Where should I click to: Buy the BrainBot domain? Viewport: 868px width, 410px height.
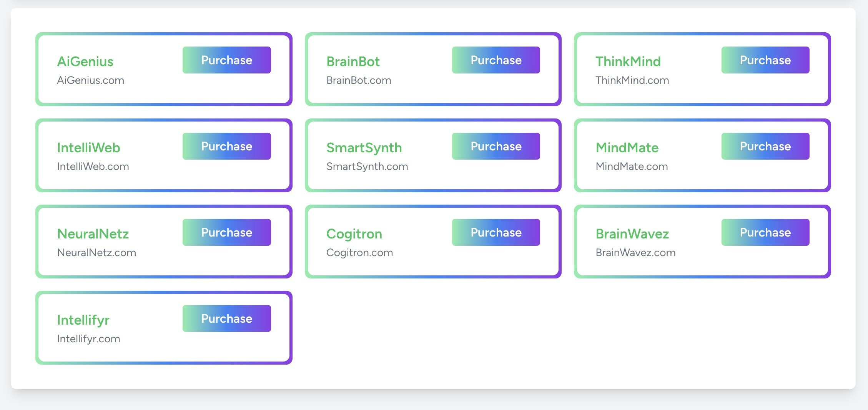pyautogui.click(x=496, y=60)
